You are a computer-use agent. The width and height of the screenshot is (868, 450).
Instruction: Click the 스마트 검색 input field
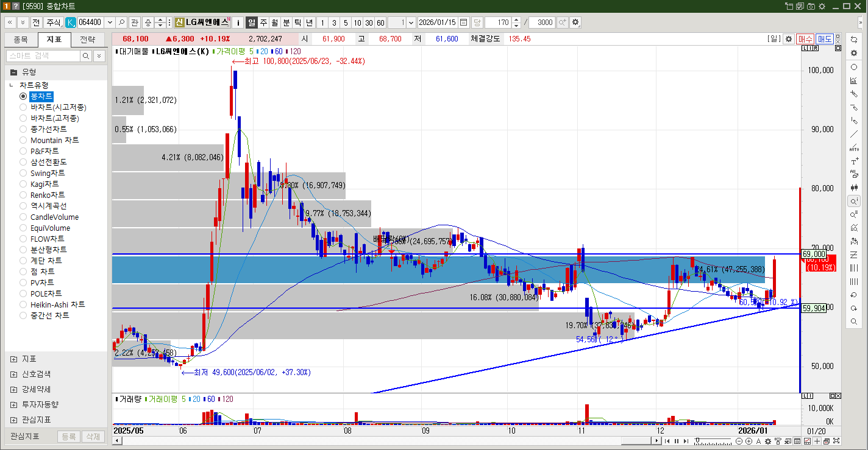(43, 56)
